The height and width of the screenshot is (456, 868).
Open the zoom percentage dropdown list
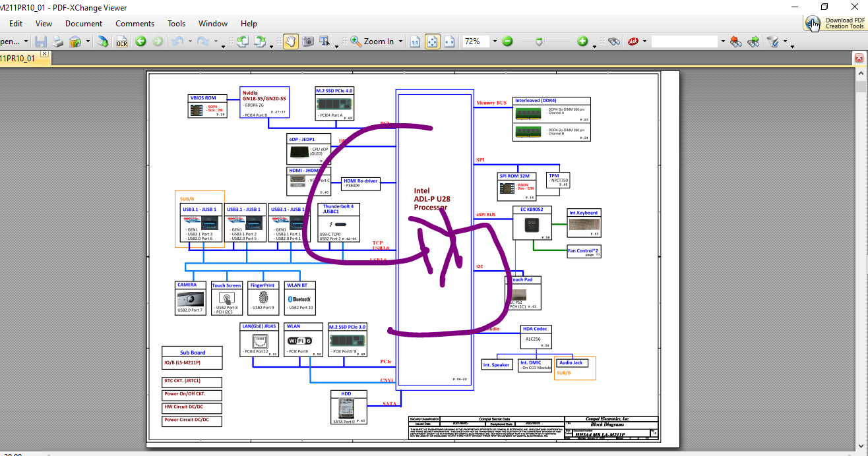pos(494,42)
